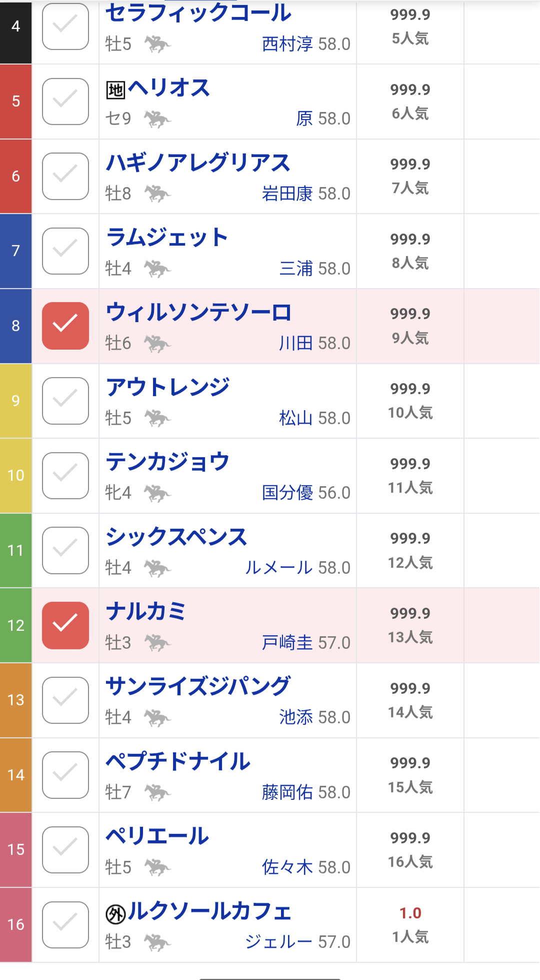Screen dimensions: 540x980
Task: Open jockey ルメール's profile link
Action: pyautogui.click(x=278, y=568)
